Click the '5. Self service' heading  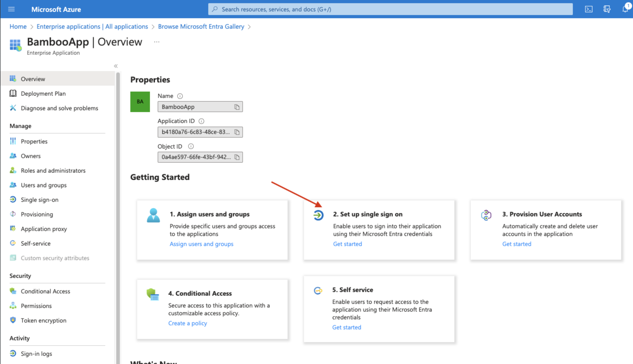[353, 290]
